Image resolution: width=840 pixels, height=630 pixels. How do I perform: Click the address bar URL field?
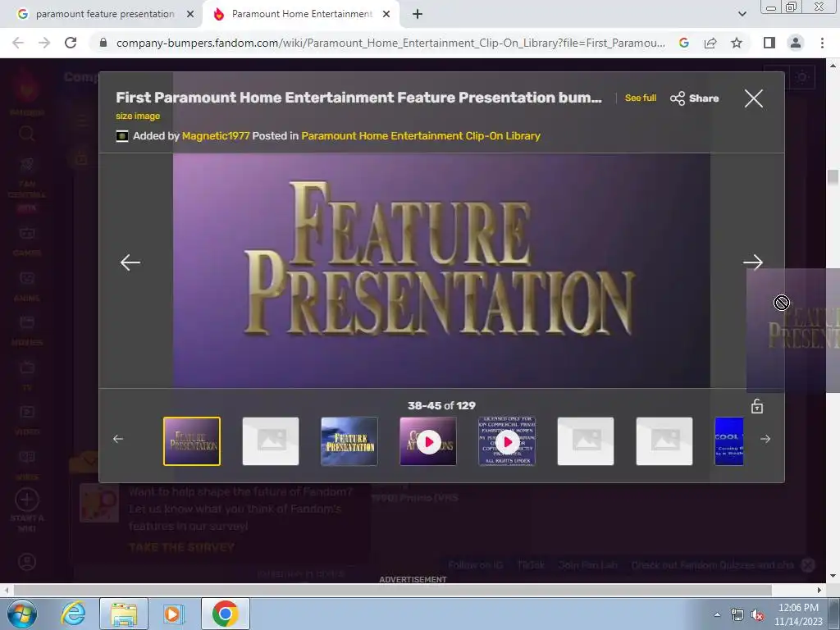click(390, 43)
